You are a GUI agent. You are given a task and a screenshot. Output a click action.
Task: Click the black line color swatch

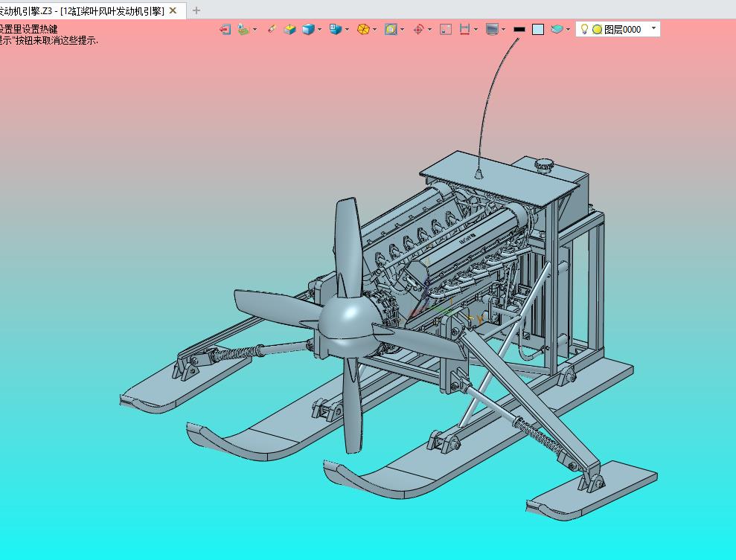coord(519,30)
